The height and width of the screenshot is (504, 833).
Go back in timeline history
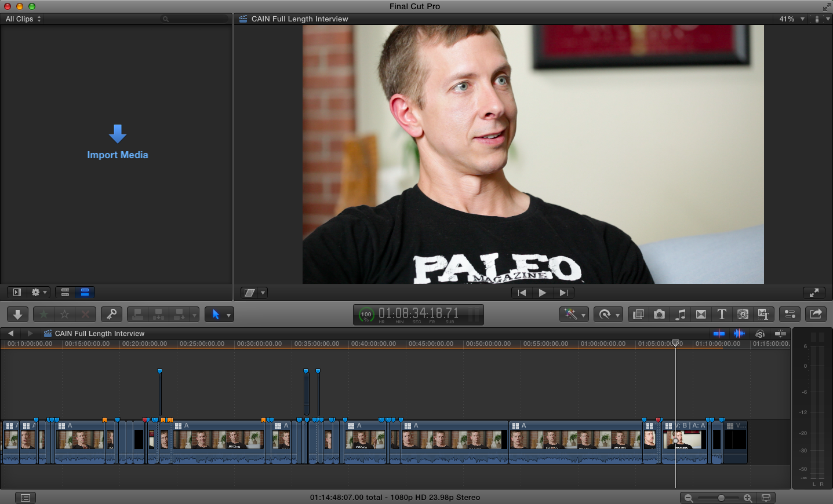coord(10,333)
